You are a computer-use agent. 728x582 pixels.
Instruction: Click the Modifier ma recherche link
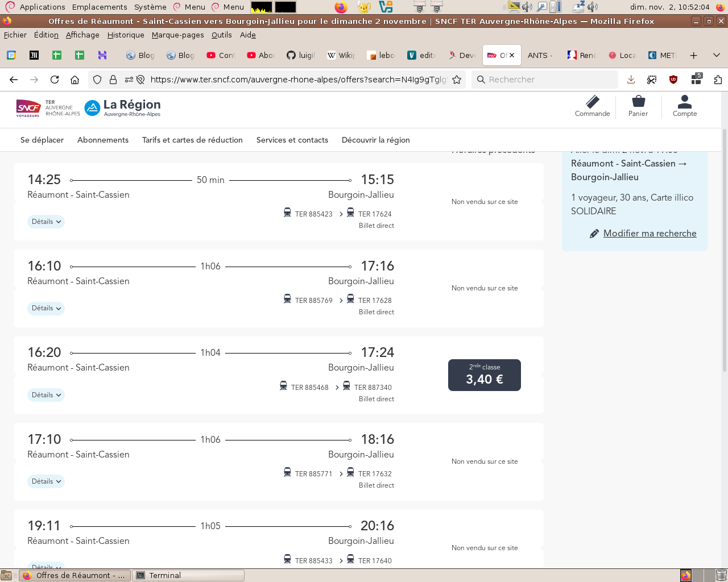650,233
